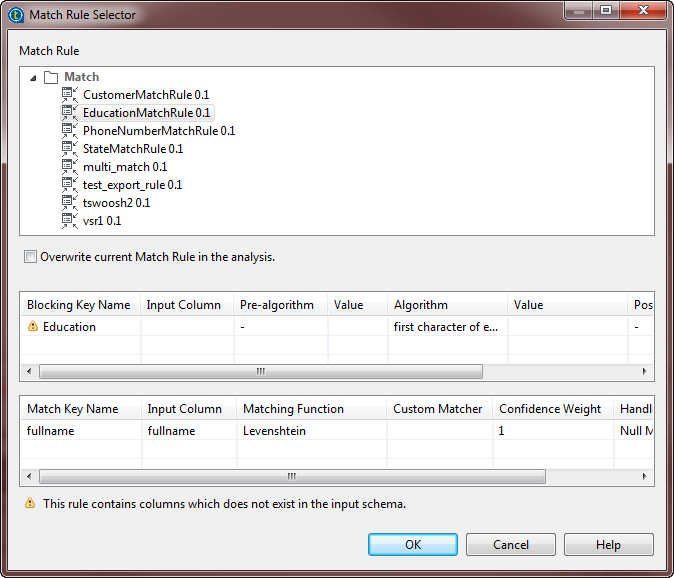The width and height of the screenshot is (674, 578).
Task: Click the Pre-algorithm column header
Action: (280, 305)
